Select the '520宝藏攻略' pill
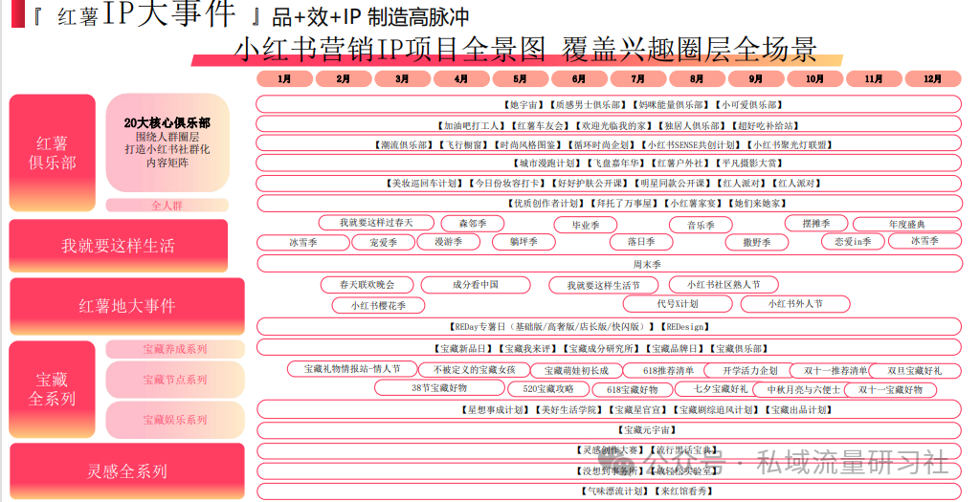This screenshot has height=502, width=980. pos(548,388)
